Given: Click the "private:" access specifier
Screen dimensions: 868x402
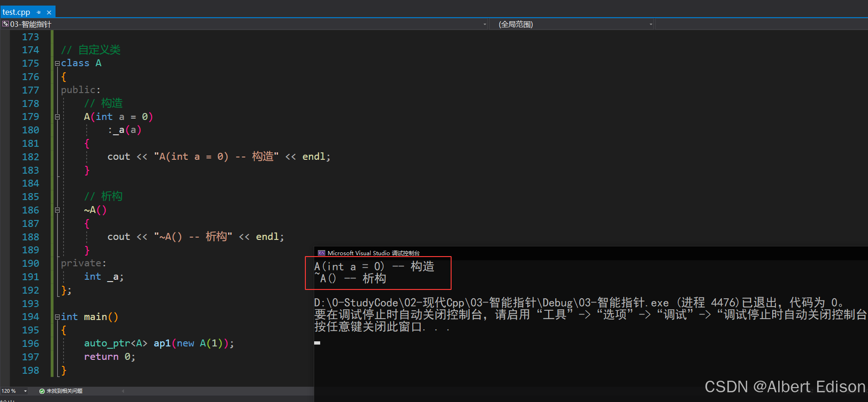Looking at the screenshot, I should [x=84, y=264].
